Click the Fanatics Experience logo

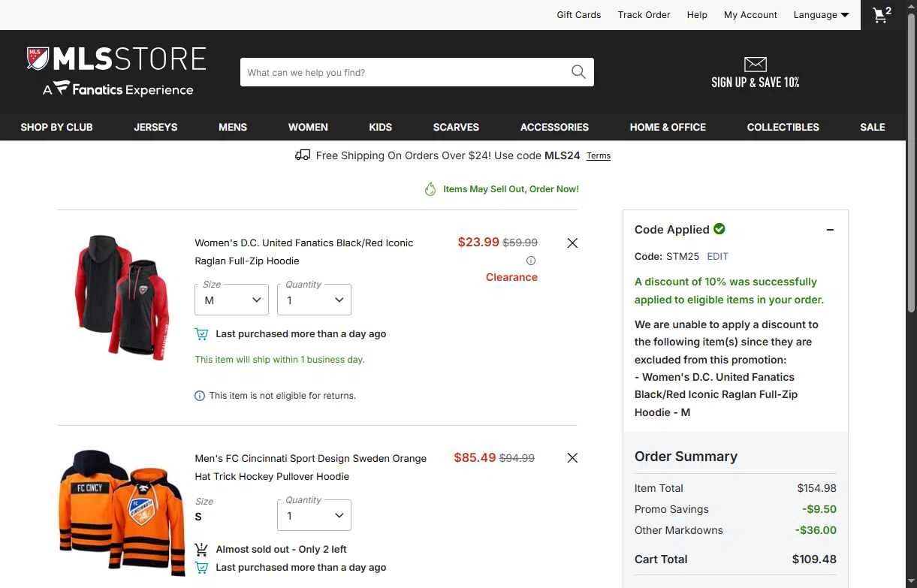118,89
